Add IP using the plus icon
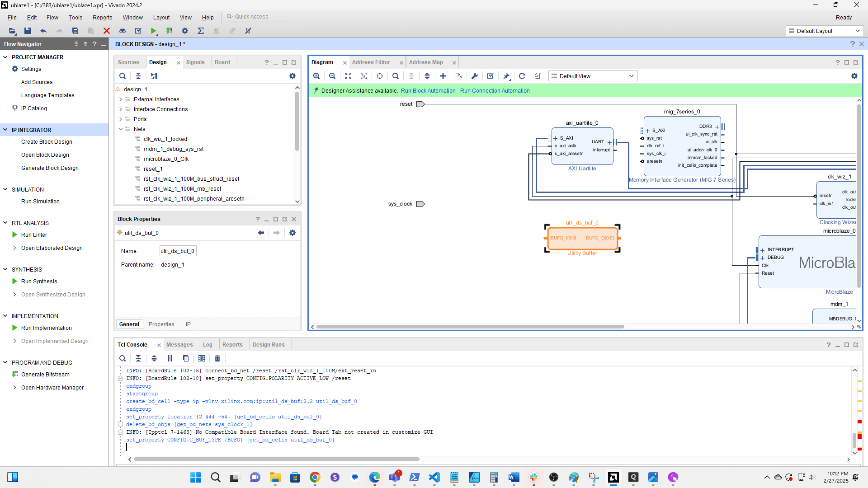This screenshot has height=488, width=868. (443, 76)
